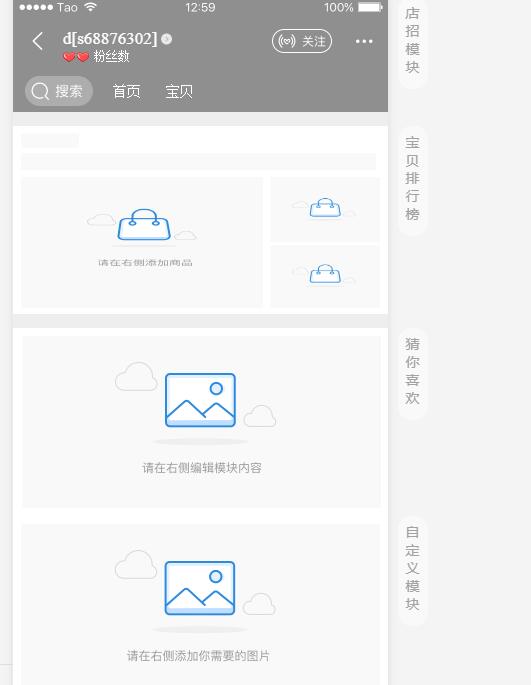This screenshot has width=531, height=685.
Task: Select the bottom-right small handbag placeholder
Action: [x=325, y=276]
